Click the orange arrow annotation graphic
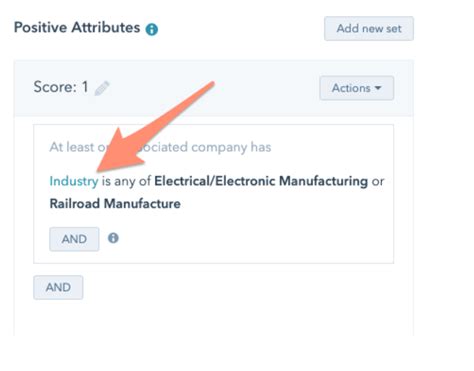Viewport: 474px width, 371px height. click(x=155, y=127)
